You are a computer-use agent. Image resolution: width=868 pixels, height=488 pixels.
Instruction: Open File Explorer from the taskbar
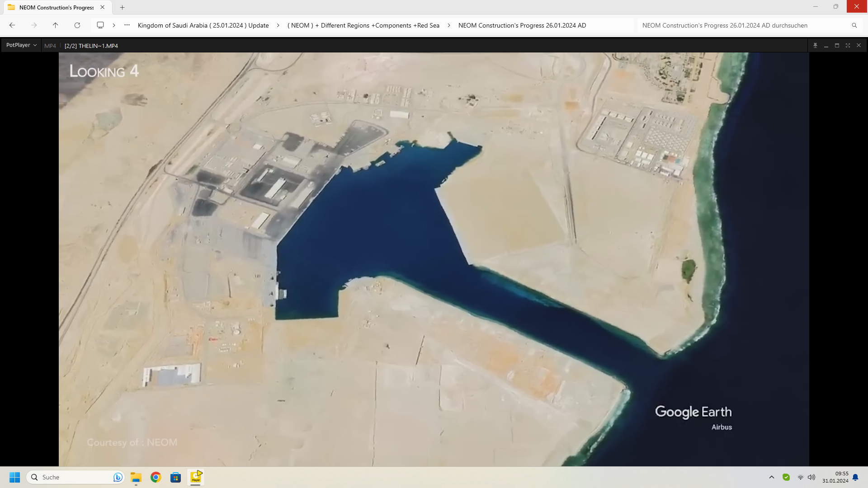(136, 477)
